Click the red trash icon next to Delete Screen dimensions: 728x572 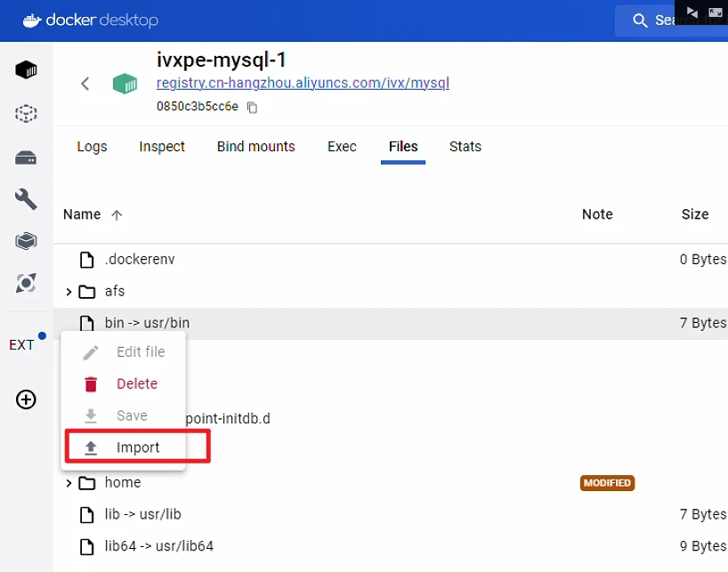91,384
